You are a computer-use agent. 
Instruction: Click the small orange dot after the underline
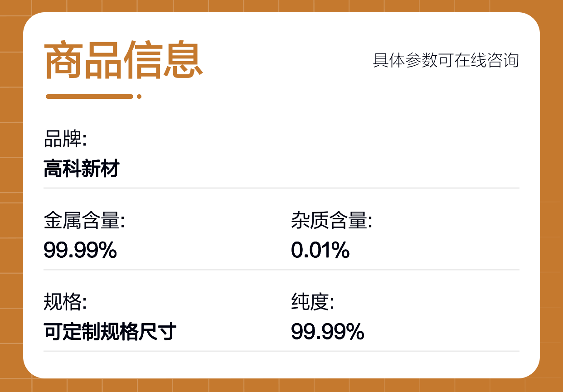(139, 97)
